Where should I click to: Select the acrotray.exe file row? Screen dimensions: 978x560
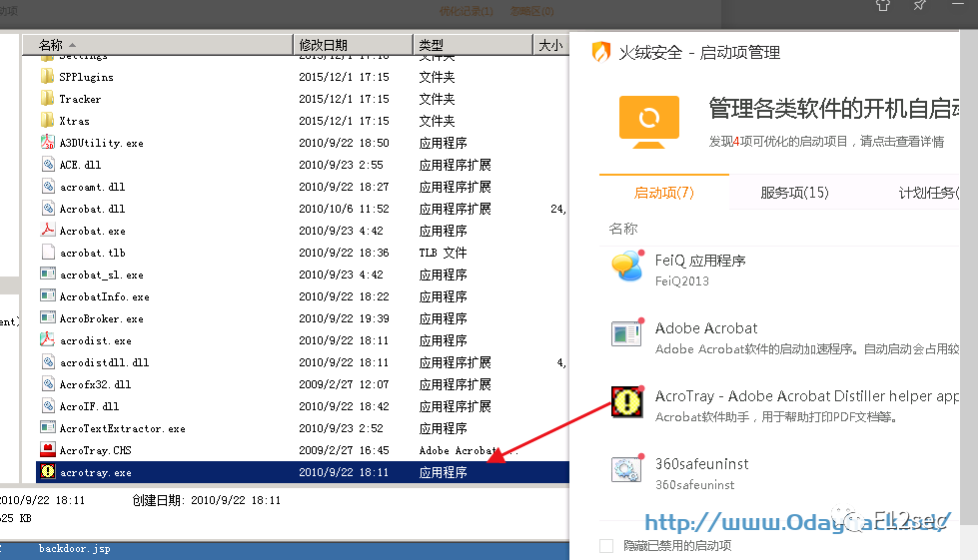coord(303,472)
